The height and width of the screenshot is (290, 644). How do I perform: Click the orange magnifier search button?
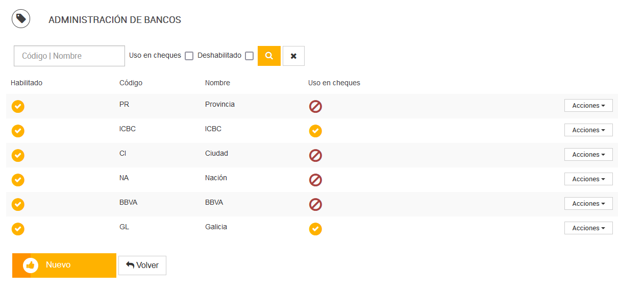tap(269, 56)
